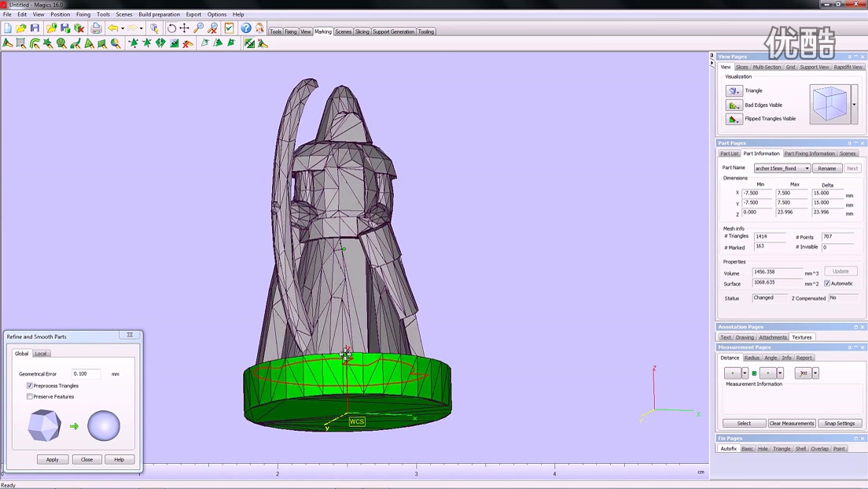
Task: Click the new blank document icon
Action: [x=8, y=28]
